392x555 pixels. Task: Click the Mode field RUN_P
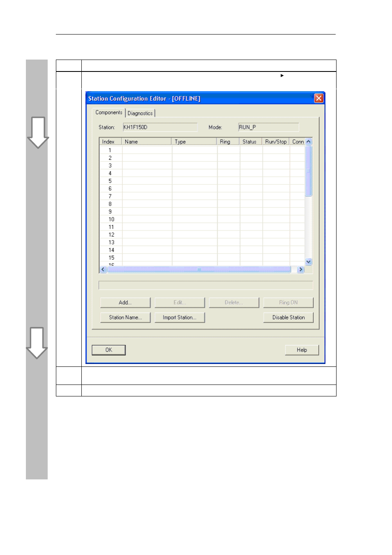point(268,127)
